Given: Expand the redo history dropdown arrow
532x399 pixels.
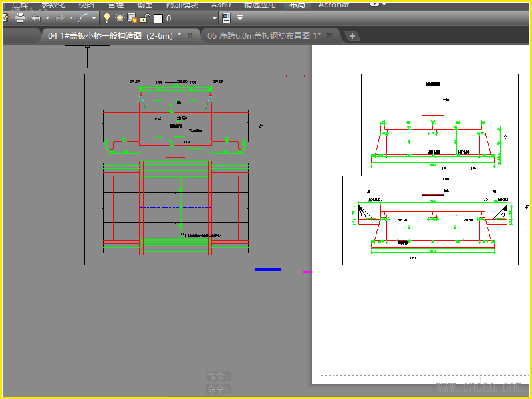Looking at the screenshot, I should pos(70,18).
